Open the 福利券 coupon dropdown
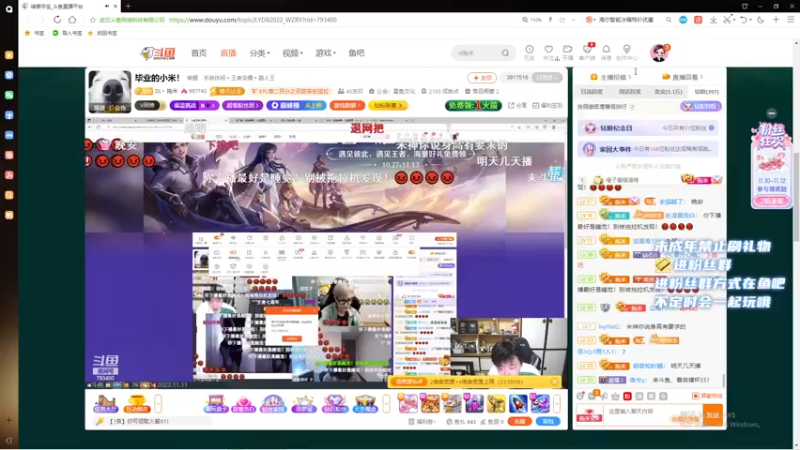Image resolution: width=800 pixels, height=450 pixels. pos(422,421)
